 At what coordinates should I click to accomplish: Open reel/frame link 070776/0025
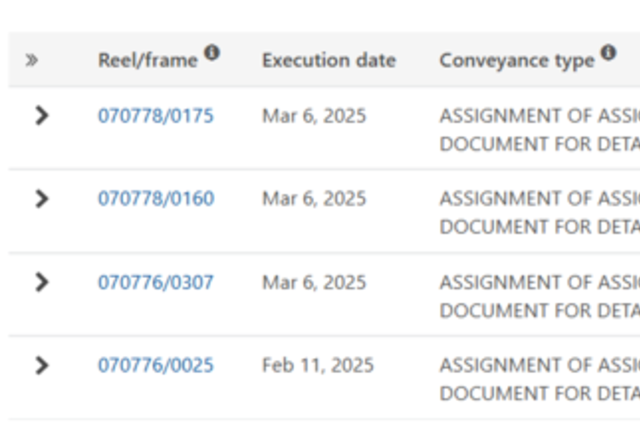pyautogui.click(x=156, y=365)
